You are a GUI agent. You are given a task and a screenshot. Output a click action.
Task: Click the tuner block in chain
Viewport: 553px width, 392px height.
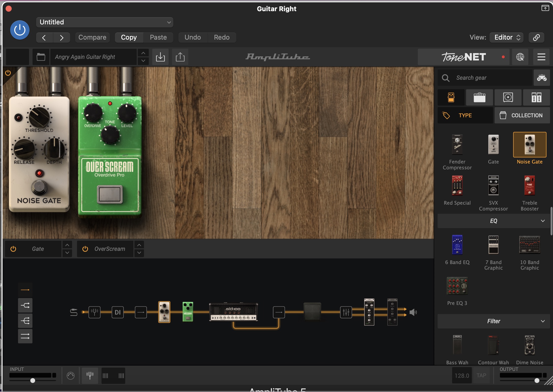point(94,312)
